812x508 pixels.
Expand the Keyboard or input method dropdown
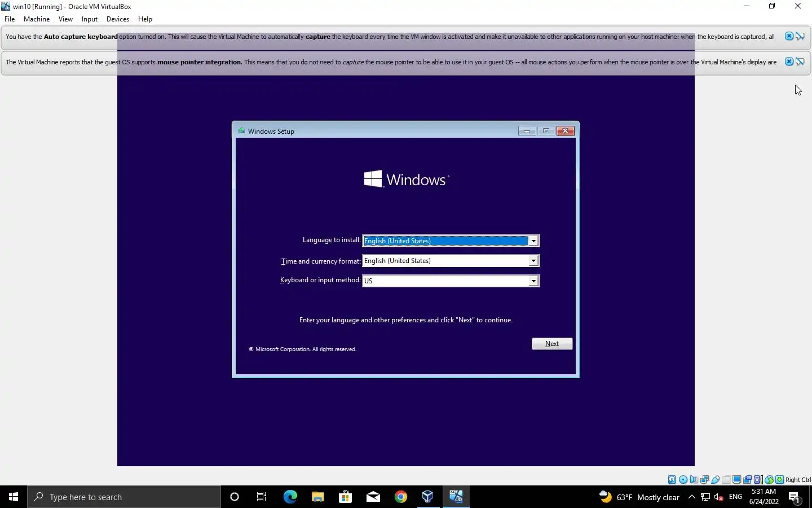(x=533, y=281)
